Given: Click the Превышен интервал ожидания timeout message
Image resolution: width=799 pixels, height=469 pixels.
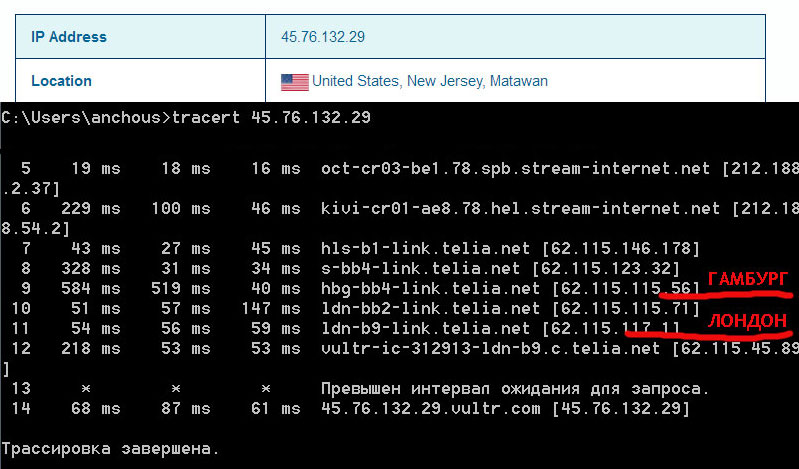Looking at the screenshot, I should pyautogui.click(x=515, y=388).
